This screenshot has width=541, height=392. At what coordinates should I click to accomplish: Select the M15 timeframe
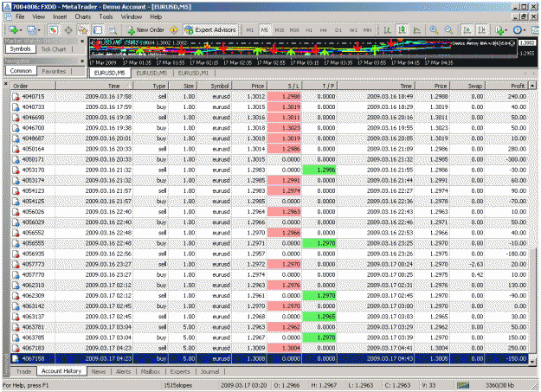click(280, 30)
